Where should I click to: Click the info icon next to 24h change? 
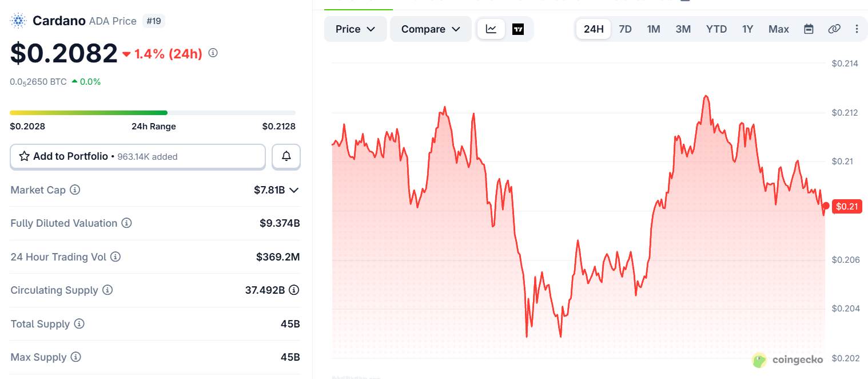pos(213,53)
